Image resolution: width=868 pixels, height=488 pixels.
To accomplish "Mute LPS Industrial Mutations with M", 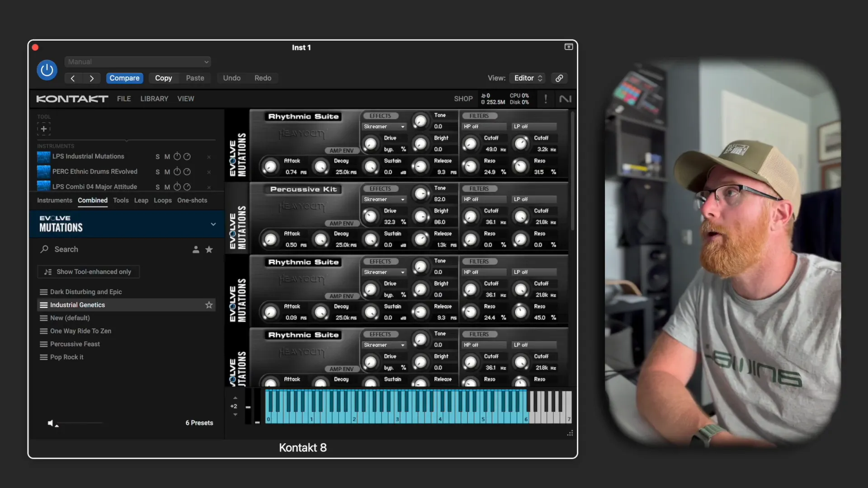I will [167, 157].
